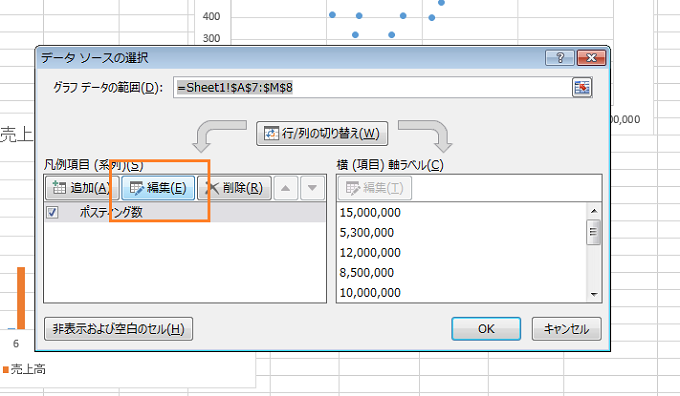Viewport: 680px width, 396px height.
Task: Click the 非表示および空白のセル(H) button
Action: click(118, 329)
